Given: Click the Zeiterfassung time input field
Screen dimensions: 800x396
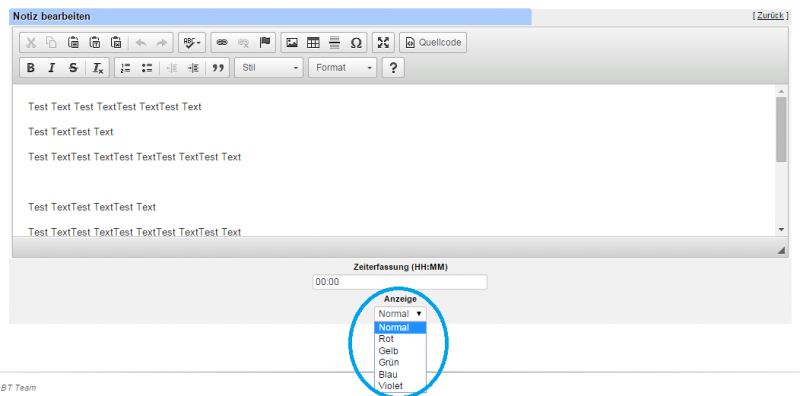Looking at the screenshot, I should coord(399,282).
